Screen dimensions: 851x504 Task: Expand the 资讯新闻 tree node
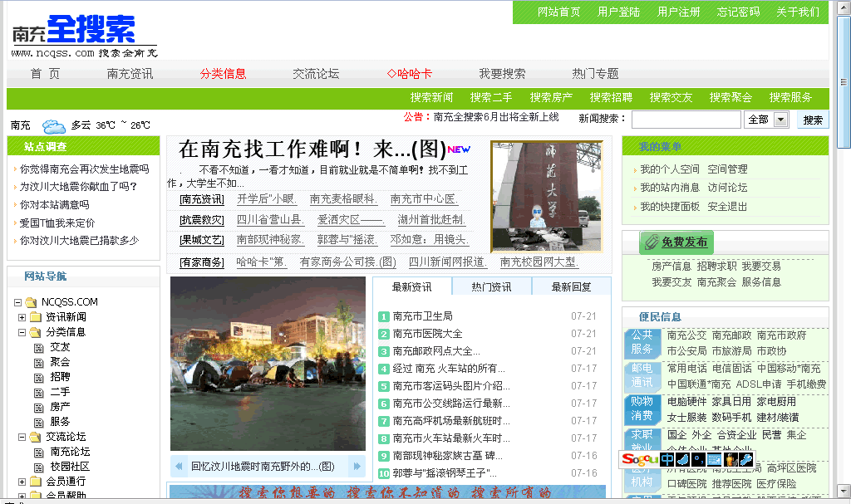click(22, 317)
